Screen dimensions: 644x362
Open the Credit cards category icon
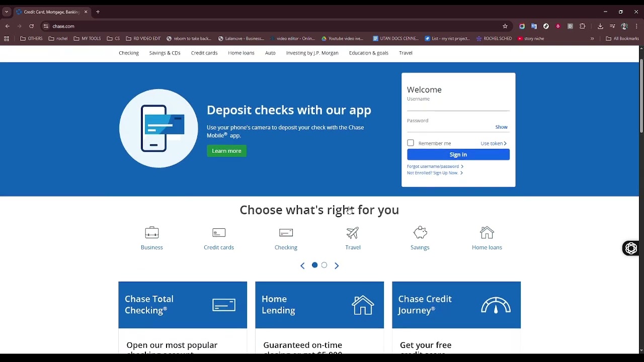[219, 233]
